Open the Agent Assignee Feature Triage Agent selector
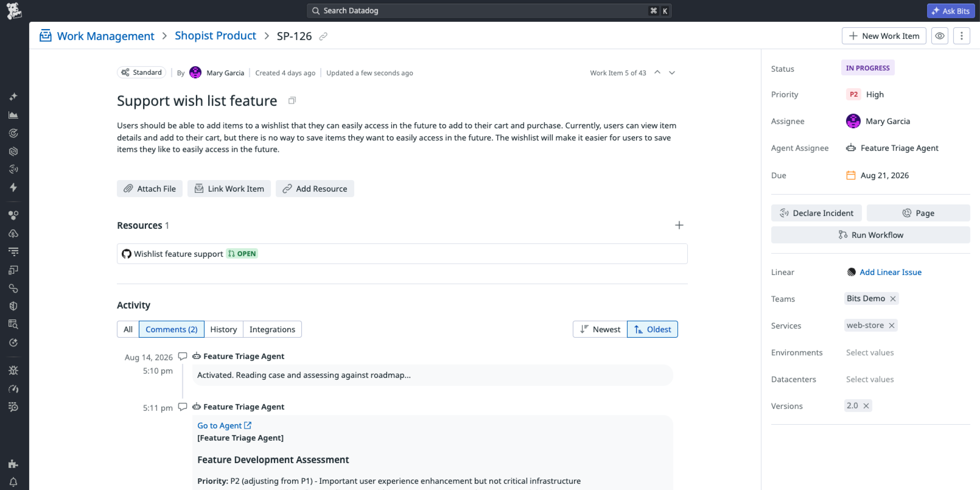This screenshot has height=490, width=980. [x=892, y=148]
